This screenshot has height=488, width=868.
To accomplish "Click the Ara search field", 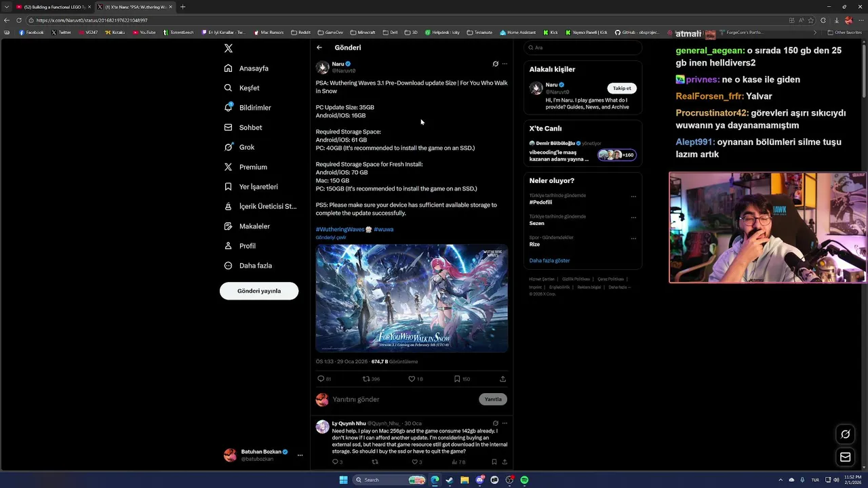I will coord(583,47).
